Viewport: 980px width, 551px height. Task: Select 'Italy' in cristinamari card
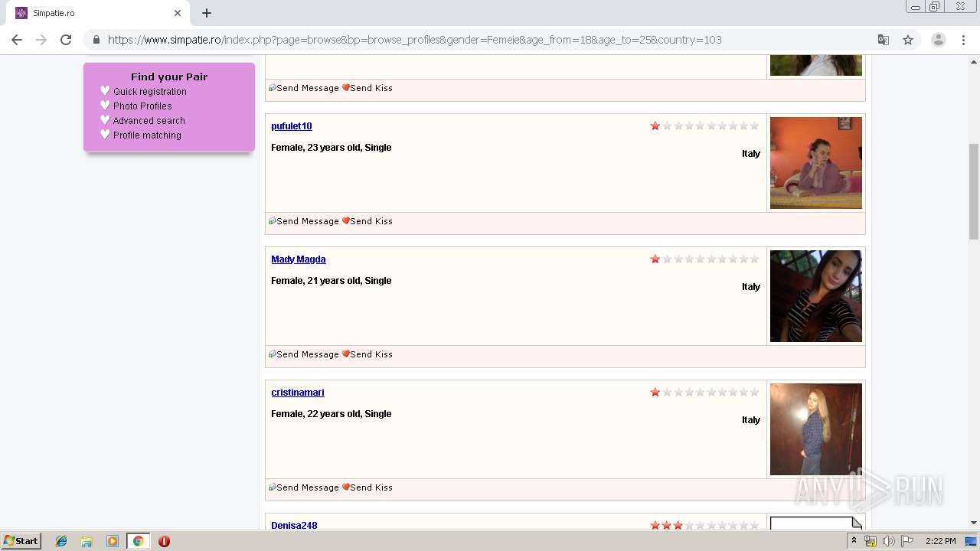coord(751,420)
